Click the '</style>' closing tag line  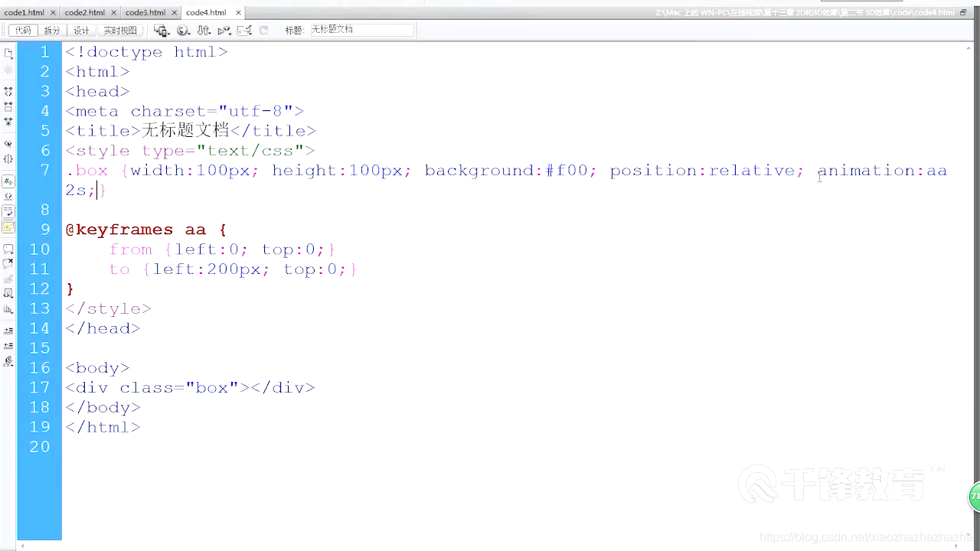click(x=108, y=308)
